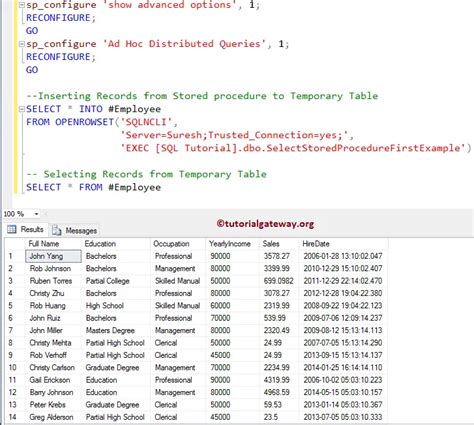
Task: Select the Rob Verhoff cell
Action: pos(53,355)
